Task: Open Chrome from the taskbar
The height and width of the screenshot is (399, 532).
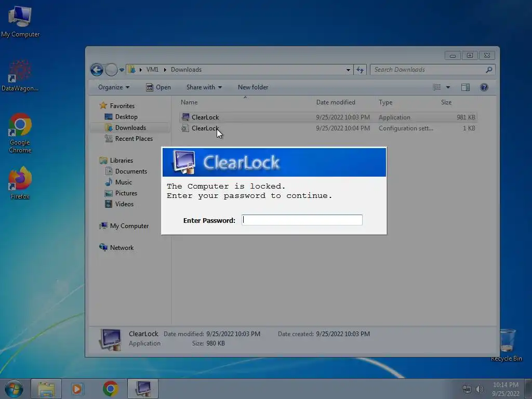Action: click(110, 389)
